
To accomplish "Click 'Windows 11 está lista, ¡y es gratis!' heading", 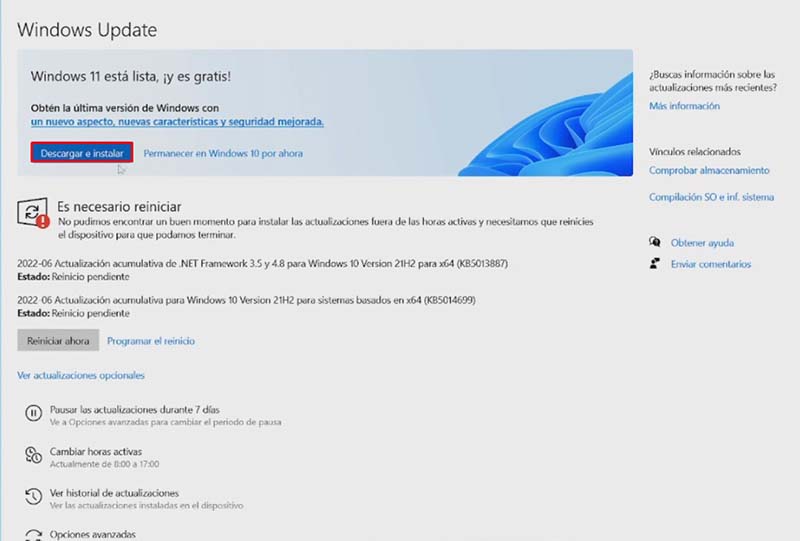I will 131,77.
